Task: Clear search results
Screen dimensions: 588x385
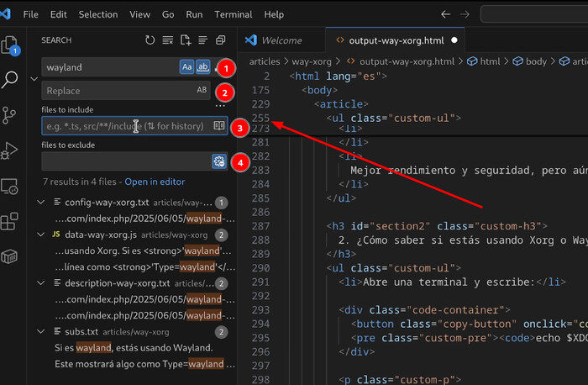Action: (x=168, y=40)
